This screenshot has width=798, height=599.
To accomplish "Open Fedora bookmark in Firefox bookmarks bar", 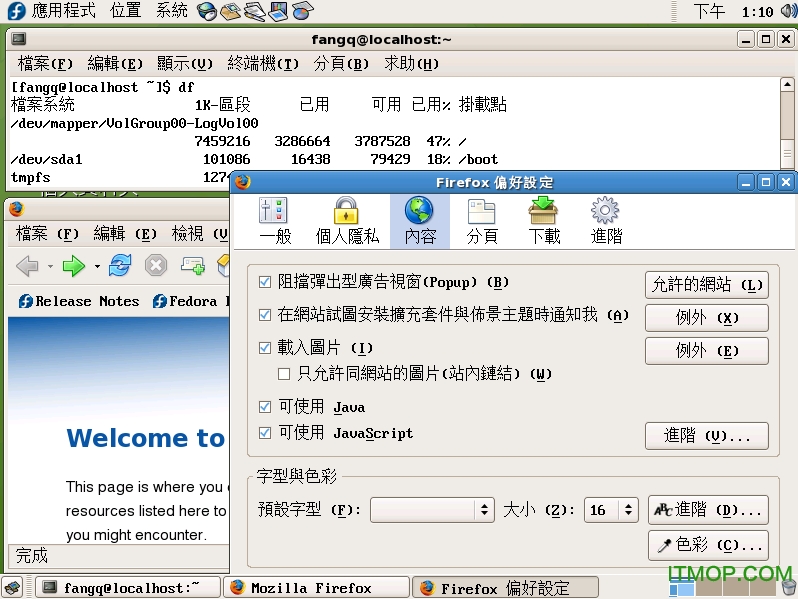I will coord(191,301).
